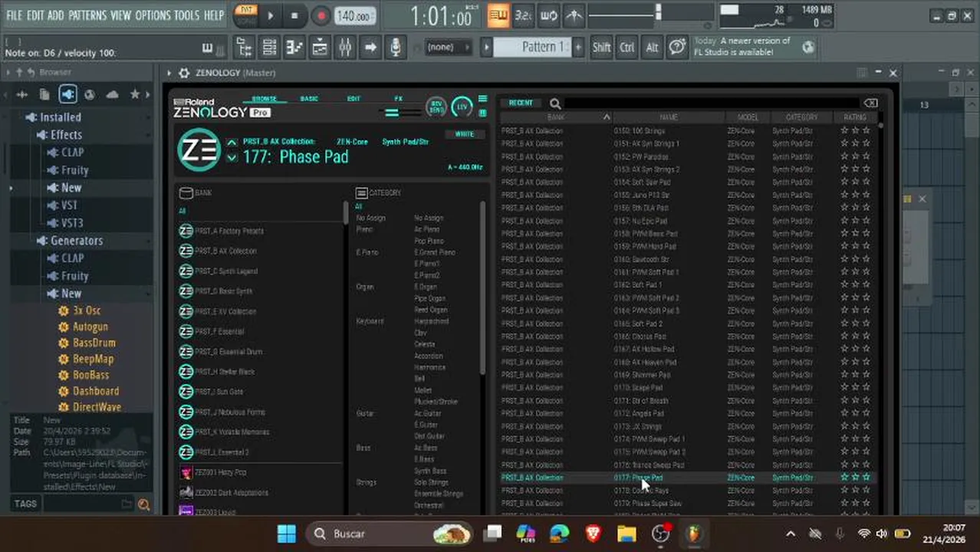The image size is (980, 552).
Task: Click the 140.000 tempo field
Action: pos(355,15)
